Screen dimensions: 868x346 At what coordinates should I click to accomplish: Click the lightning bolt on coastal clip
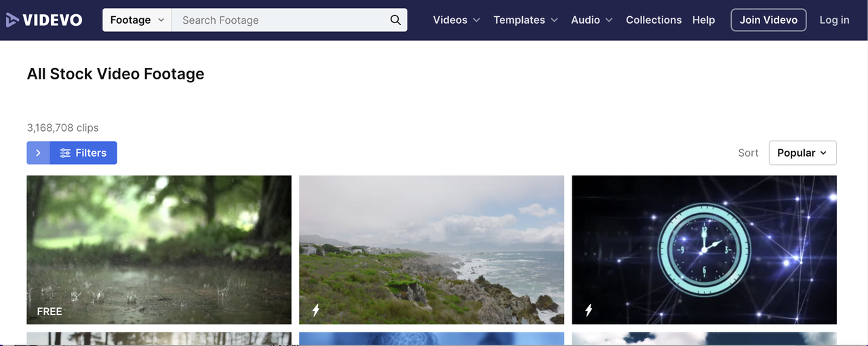click(x=316, y=311)
